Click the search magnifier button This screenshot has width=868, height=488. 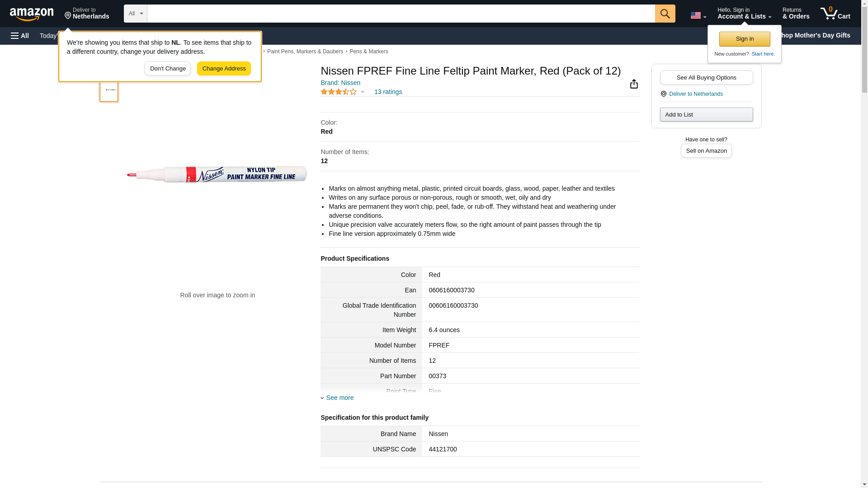coord(665,14)
